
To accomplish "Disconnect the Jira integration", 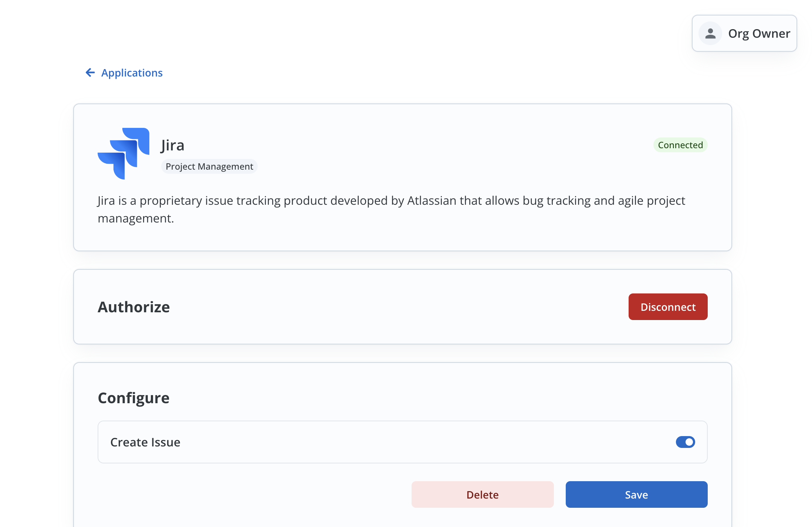I will [667, 306].
